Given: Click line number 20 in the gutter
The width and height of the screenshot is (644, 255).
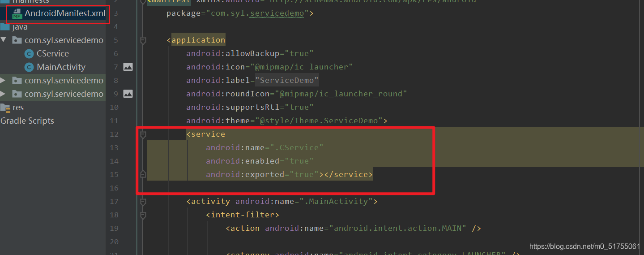Looking at the screenshot, I should coord(114,242).
